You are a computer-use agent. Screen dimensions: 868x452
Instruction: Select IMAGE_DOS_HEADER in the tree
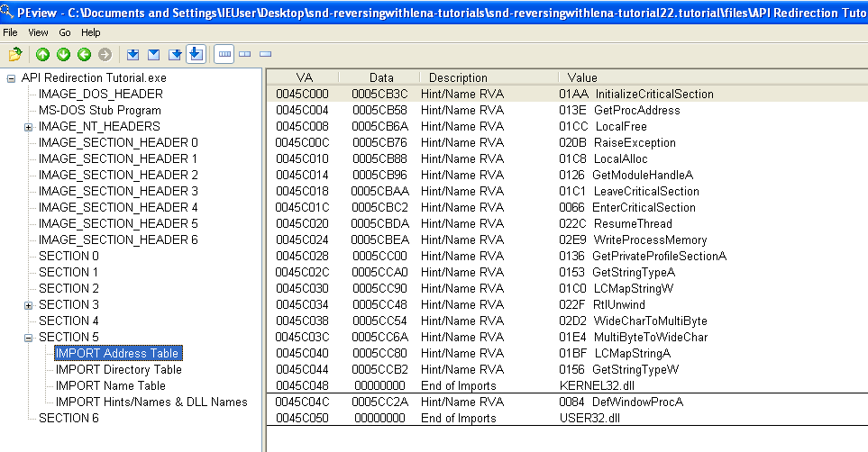[x=101, y=94]
